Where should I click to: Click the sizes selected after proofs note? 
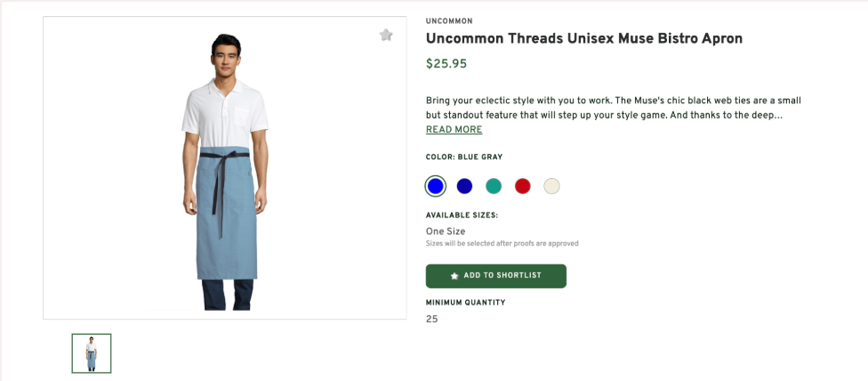pyautogui.click(x=502, y=243)
